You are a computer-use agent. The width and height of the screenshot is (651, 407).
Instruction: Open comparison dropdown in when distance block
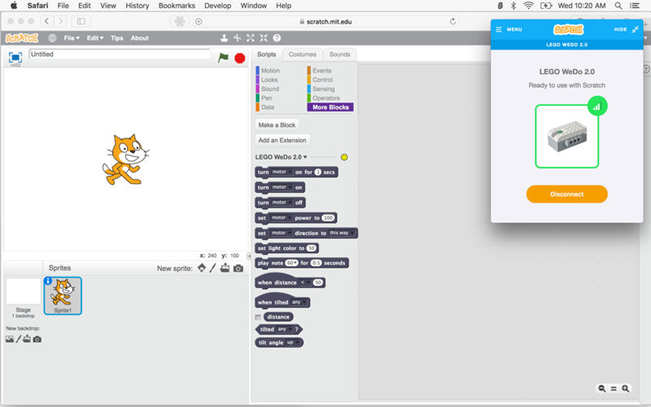pyautogui.click(x=305, y=282)
